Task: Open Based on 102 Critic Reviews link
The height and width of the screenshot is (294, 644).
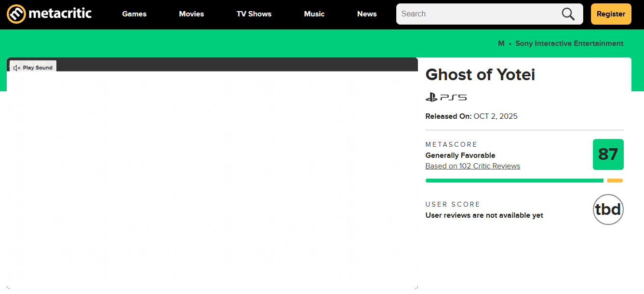Action: click(x=473, y=166)
